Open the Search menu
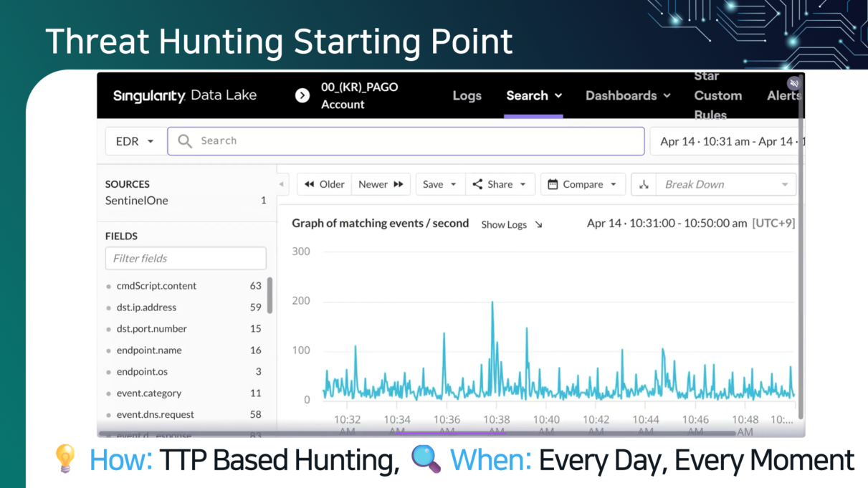The image size is (868, 488). pos(534,95)
